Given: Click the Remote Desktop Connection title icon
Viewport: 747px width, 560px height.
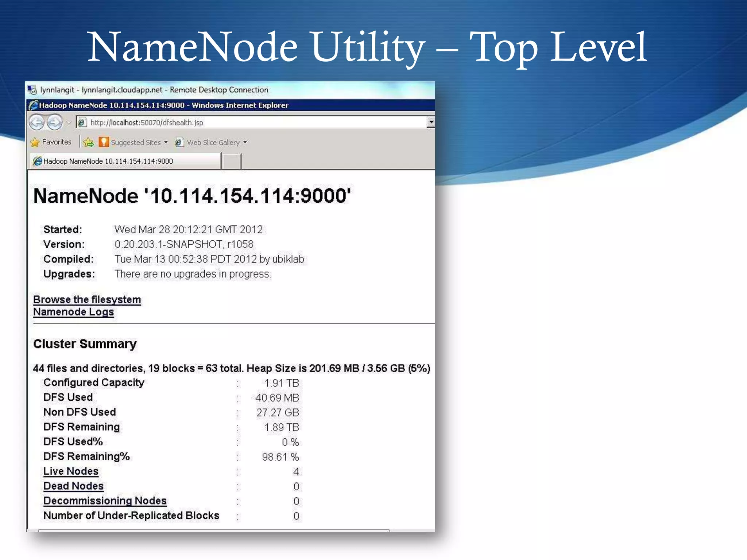Looking at the screenshot, I should pyautogui.click(x=32, y=90).
